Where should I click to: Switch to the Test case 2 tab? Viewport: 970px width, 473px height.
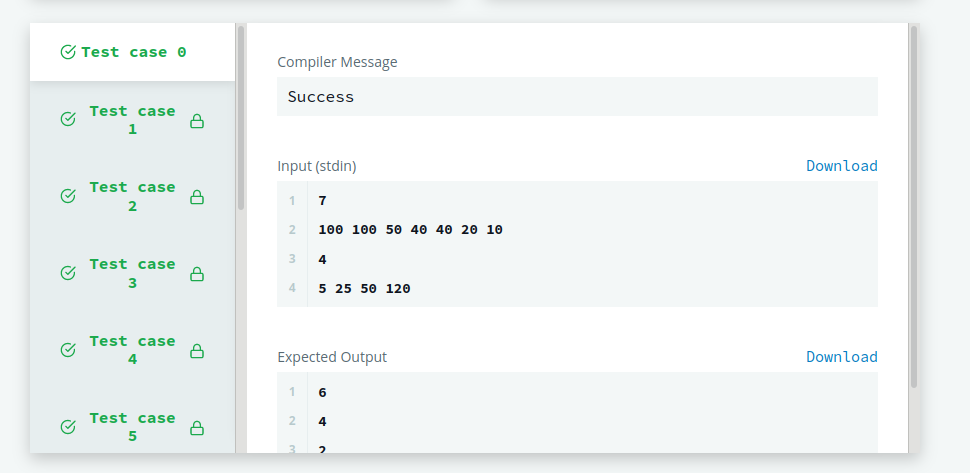pos(132,197)
